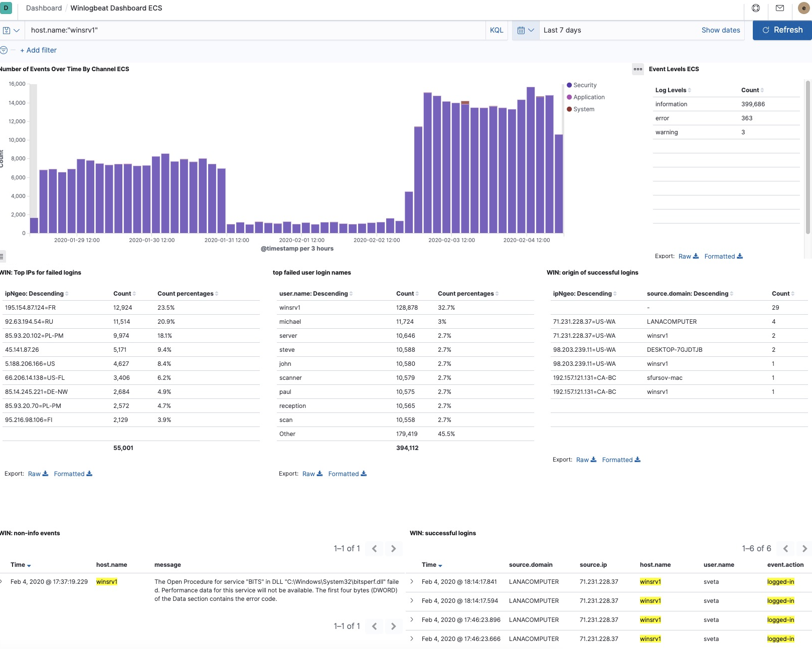Viewport: 812px width, 649px height.
Task: Open the Dashboard breadcrumb link
Action: [44, 8]
